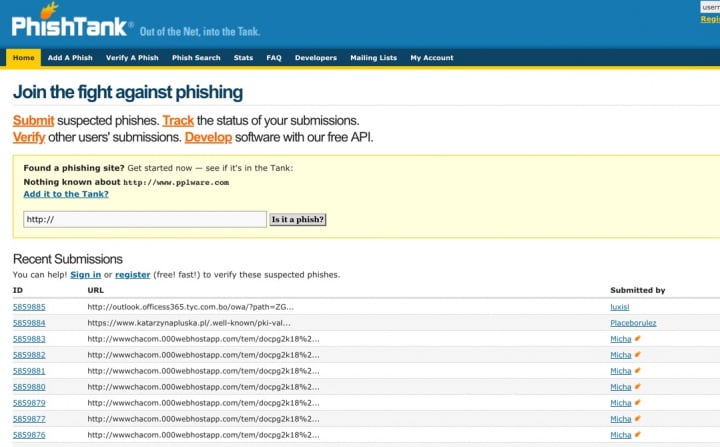Screen dimensions: 720x447
Task: Open submission ID 5859879
Action: click(29, 403)
